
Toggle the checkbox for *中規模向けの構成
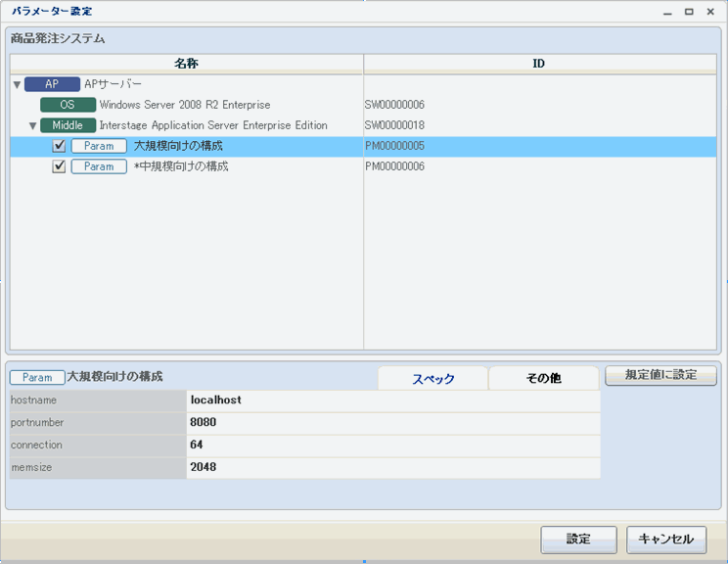[60, 166]
